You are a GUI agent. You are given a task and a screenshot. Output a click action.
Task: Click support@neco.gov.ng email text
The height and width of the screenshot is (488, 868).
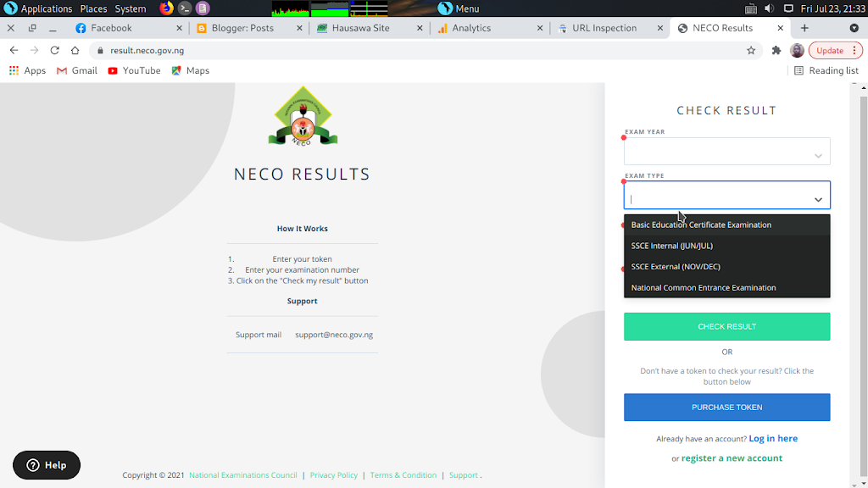[334, 335]
